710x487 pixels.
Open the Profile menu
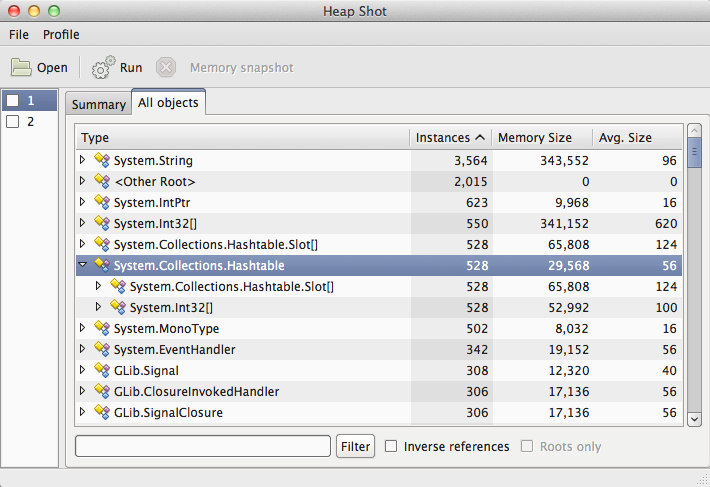pos(61,34)
